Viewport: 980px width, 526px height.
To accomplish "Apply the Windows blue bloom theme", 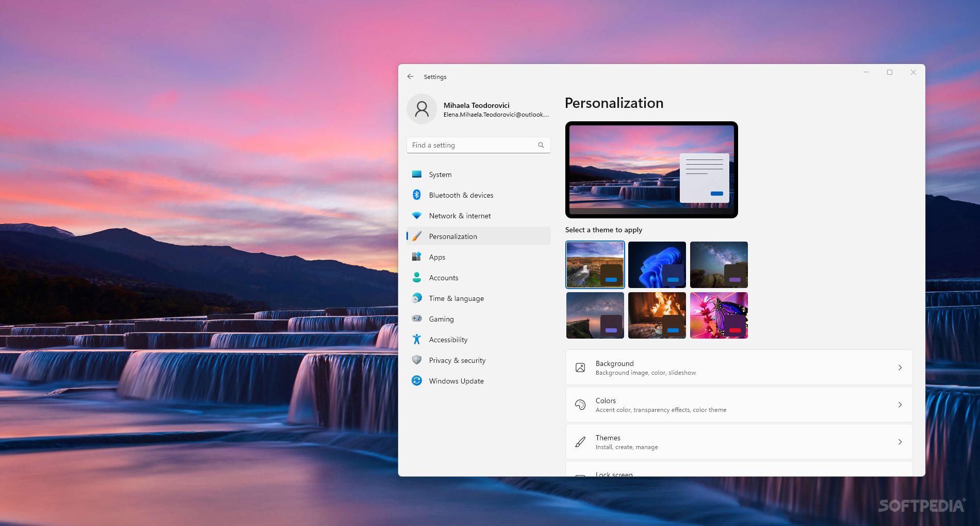I will tap(657, 265).
